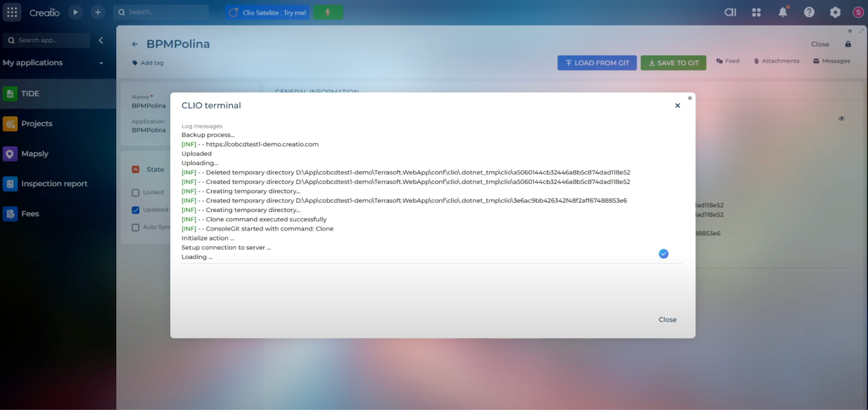Click the LOAD FROM GIT button

[x=597, y=63]
